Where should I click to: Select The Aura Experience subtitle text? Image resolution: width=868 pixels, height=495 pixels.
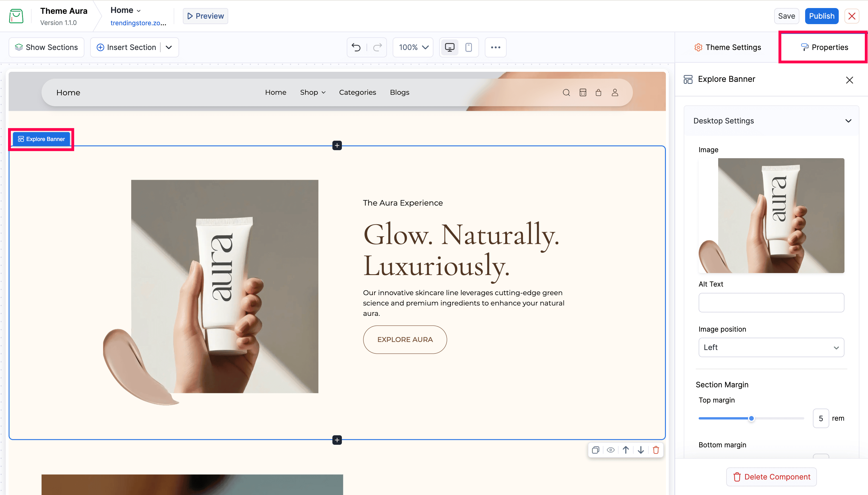pos(403,203)
